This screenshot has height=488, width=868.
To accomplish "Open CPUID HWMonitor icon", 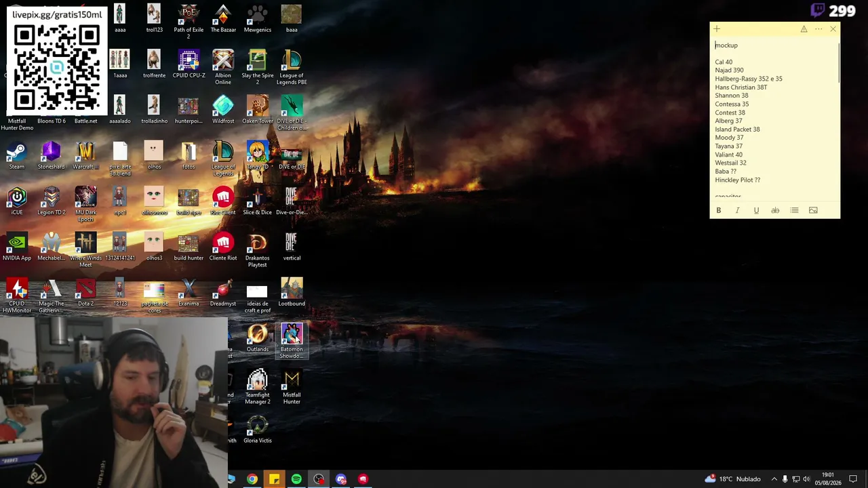I will 17,295.
